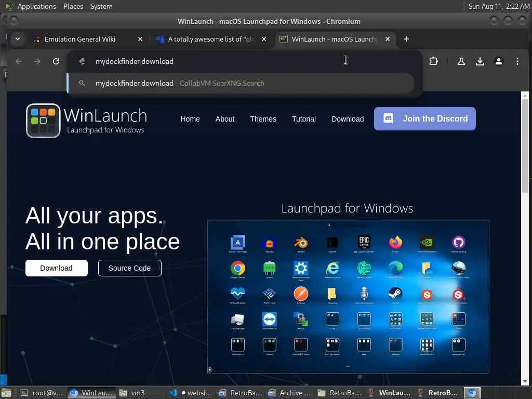Viewport: 532px width, 399px height.
Task: Click the Launchpad for Windows screenshot
Action: [348, 297]
